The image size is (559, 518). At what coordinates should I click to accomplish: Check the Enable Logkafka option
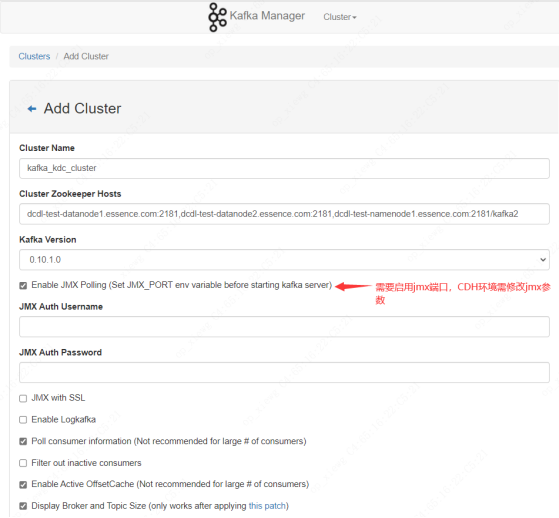click(x=23, y=420)
